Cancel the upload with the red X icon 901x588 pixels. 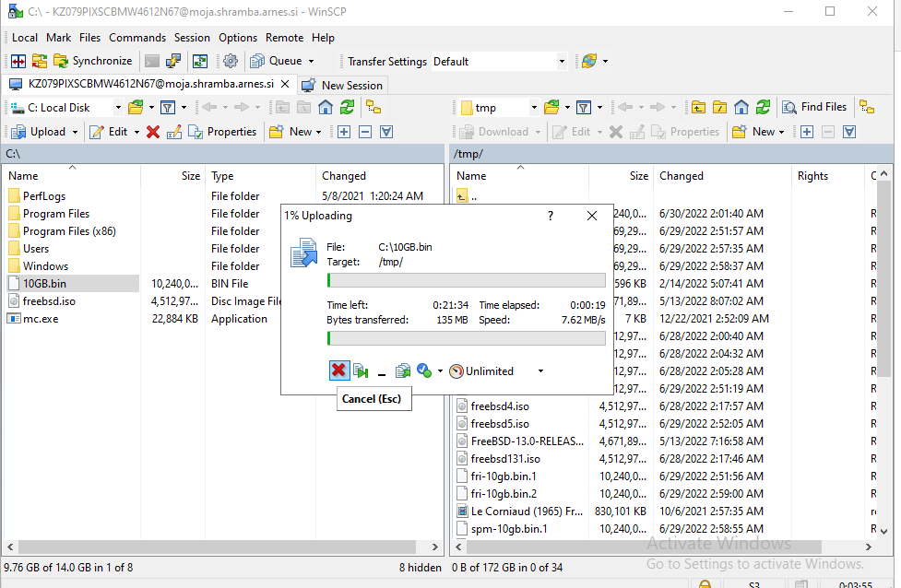tap(340, 370)
